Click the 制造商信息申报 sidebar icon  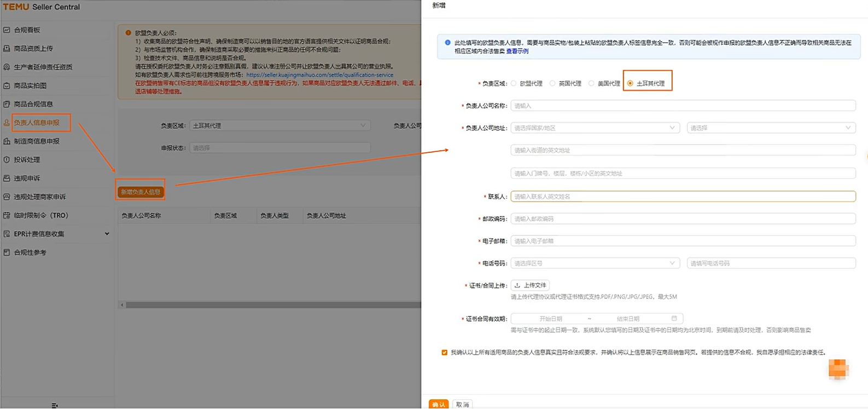[7, 141]
